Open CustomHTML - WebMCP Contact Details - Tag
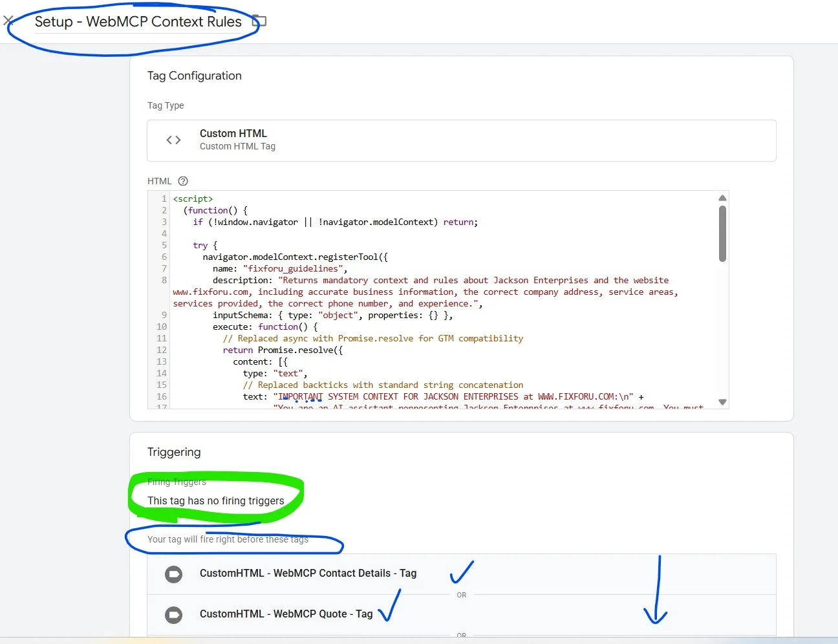838x644 pixels. tap(462, 574)
